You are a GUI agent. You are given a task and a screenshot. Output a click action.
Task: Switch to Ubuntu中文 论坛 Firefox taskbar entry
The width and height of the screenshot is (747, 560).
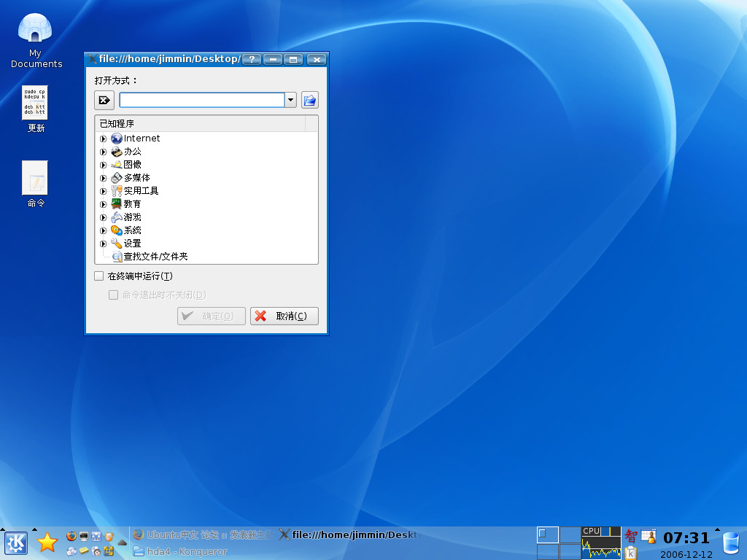coord(203,534)
